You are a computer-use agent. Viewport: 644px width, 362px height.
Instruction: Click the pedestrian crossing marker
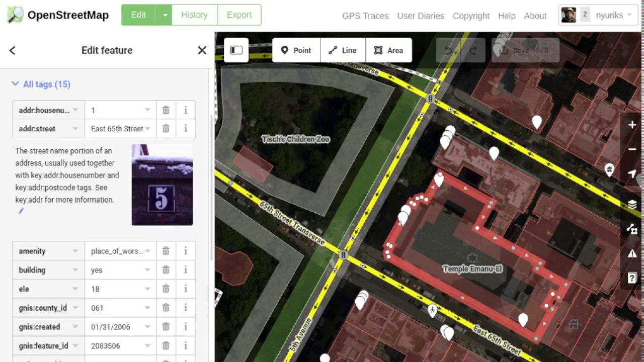click(x=433, y=311)
